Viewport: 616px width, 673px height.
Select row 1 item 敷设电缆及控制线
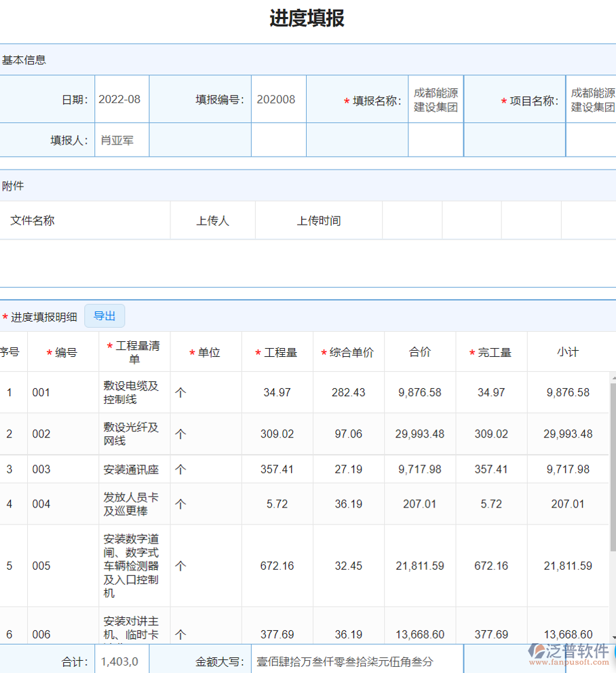pyautogui.click(x=134, y=392)
